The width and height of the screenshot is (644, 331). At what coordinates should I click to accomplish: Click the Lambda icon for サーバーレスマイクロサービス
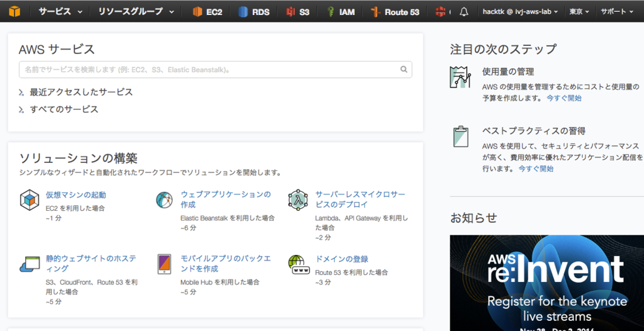click(x=298, y=199)
